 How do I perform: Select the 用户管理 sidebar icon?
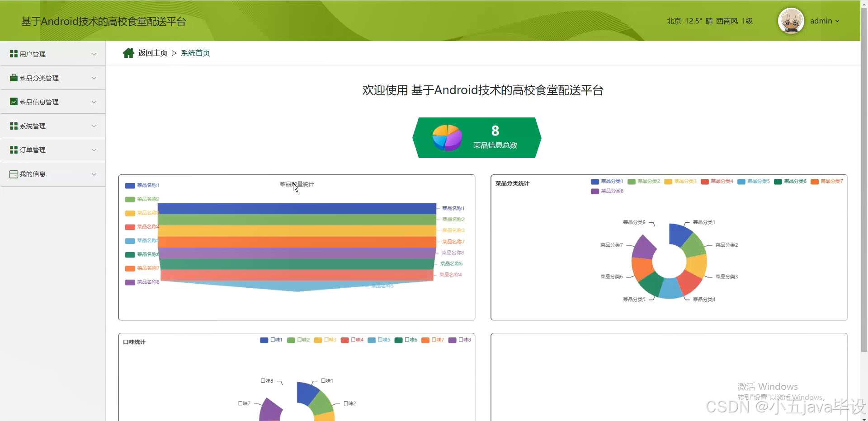click(x=13, y=54)
